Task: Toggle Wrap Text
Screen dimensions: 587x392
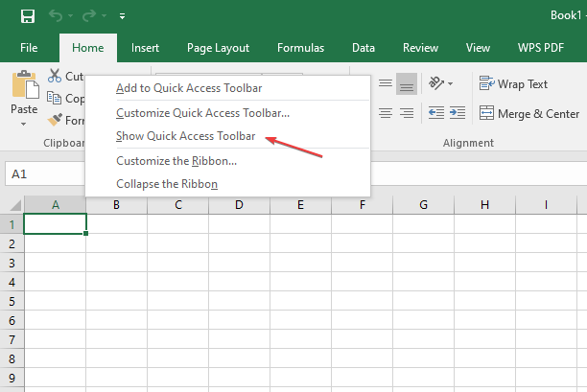Action: (513, 83)
